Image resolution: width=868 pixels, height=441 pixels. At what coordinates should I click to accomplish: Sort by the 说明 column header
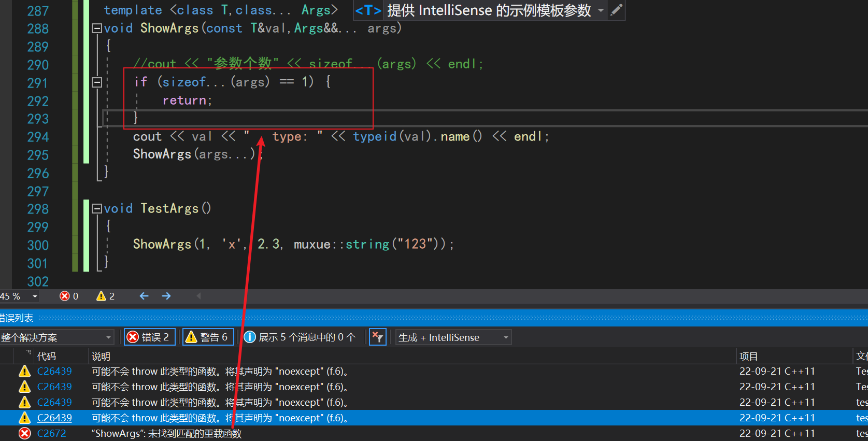click(101, 357)
